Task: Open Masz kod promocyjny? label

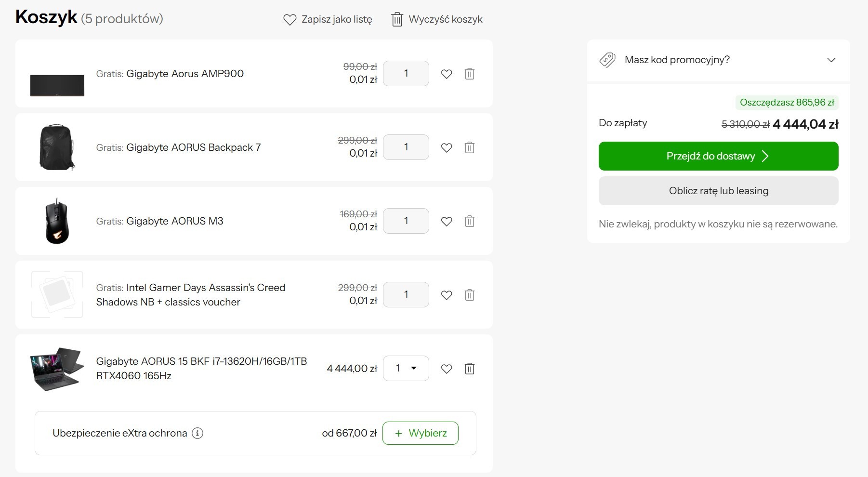Action: [x=677, y=60]
